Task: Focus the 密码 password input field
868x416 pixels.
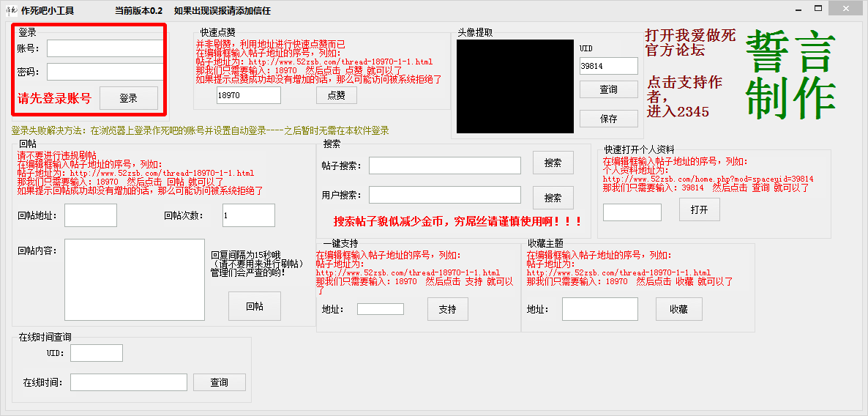Action: point(105,72)
